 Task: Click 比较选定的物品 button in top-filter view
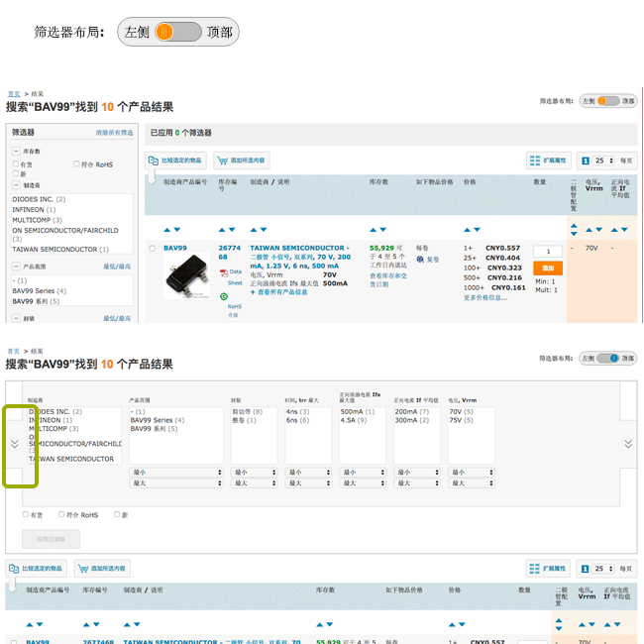[x=37, y=569]
